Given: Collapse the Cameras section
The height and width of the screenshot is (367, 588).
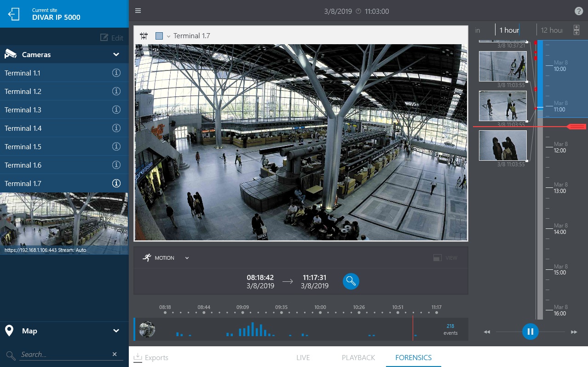Looking at the screenshot, I should [116, 54].
